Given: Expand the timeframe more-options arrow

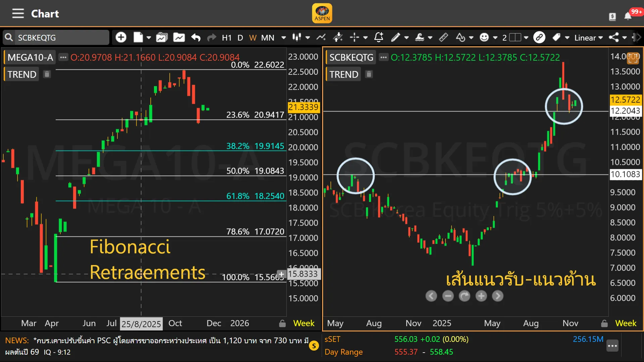Looking at the screenshot, I should click(283, 38).
